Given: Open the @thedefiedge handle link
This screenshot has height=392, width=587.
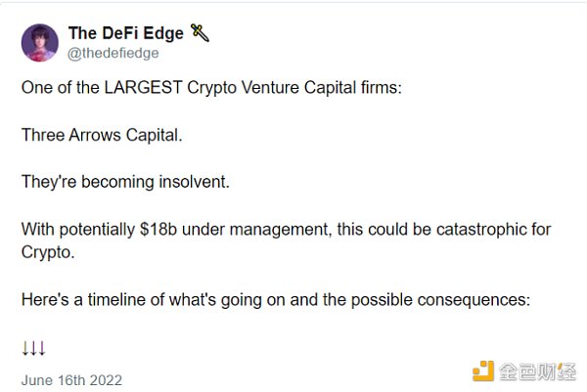Looking at the screenshot, I should (x=113, y=53).
